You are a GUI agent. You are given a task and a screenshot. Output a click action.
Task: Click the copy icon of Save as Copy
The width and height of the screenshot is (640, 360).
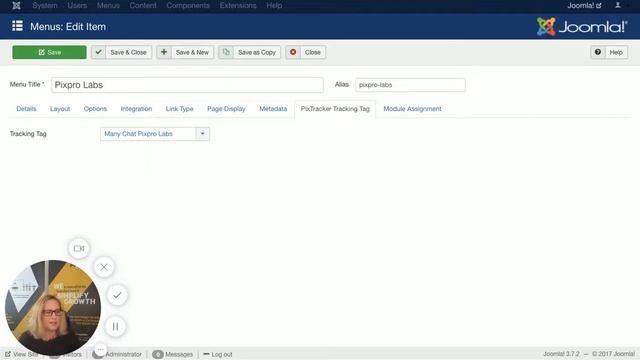tap(226, 52)
